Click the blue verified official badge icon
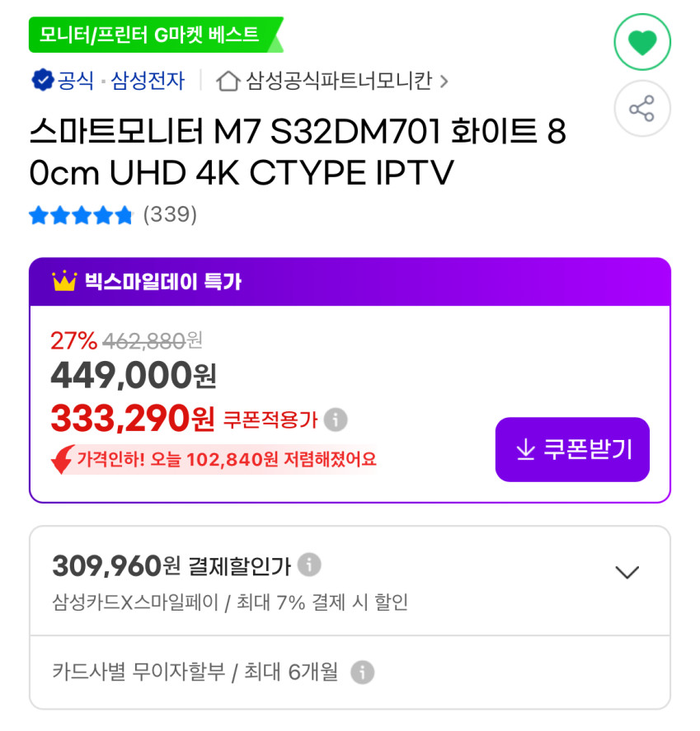 42,80
